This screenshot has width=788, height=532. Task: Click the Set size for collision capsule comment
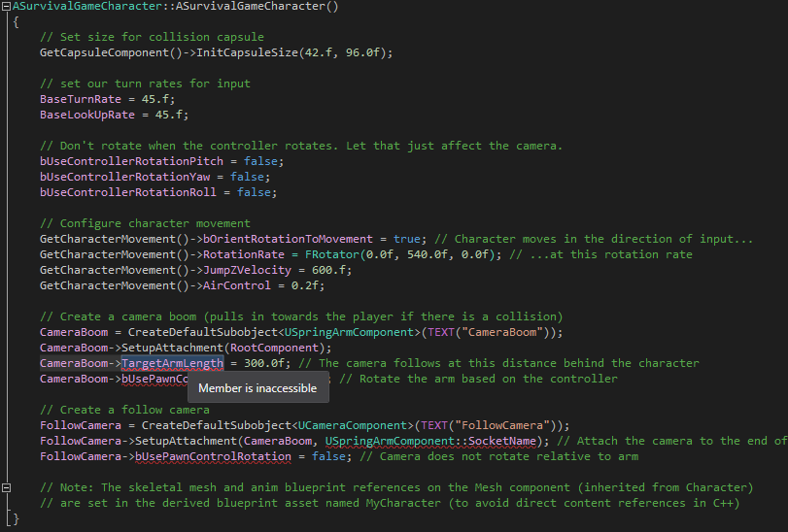point(152,37)
